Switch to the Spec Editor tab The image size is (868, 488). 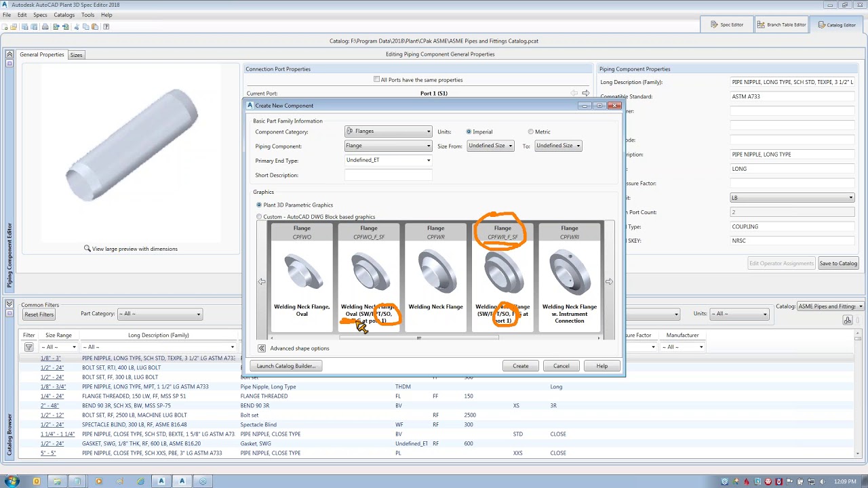(x=727, y=24)
